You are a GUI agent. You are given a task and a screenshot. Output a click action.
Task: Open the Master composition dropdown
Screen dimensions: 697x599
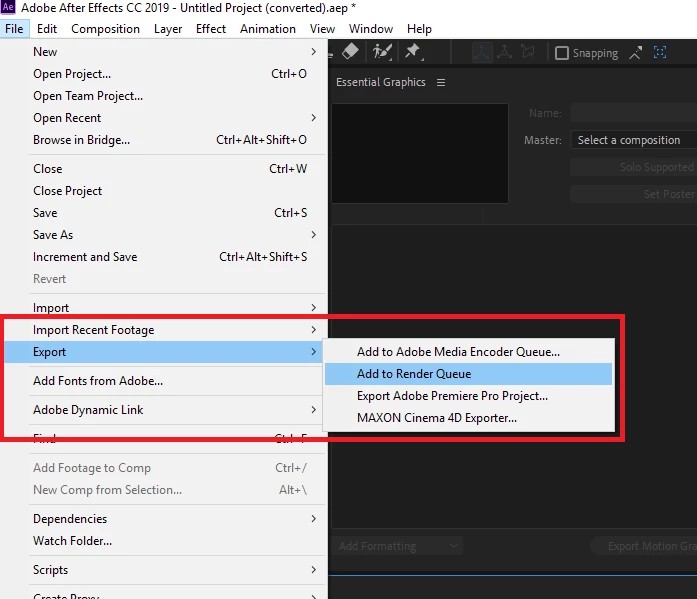click(634, 140)
